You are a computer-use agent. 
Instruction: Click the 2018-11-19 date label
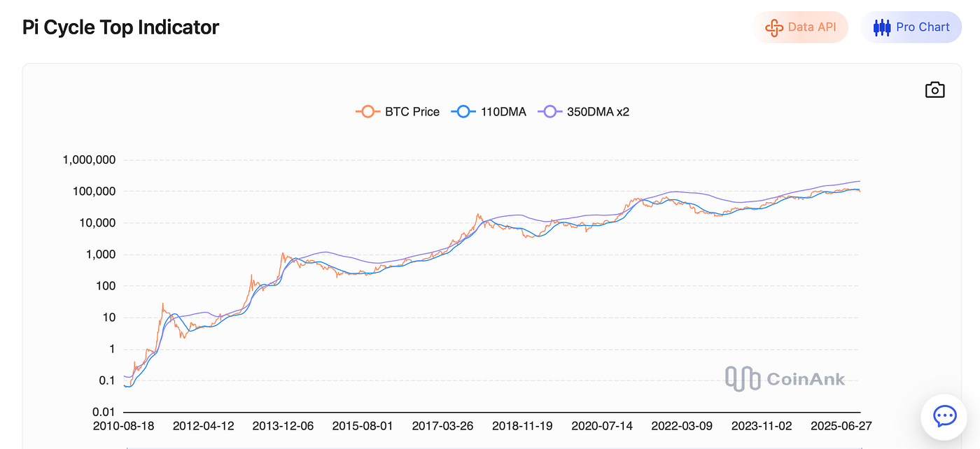click(x=522, y=425)
